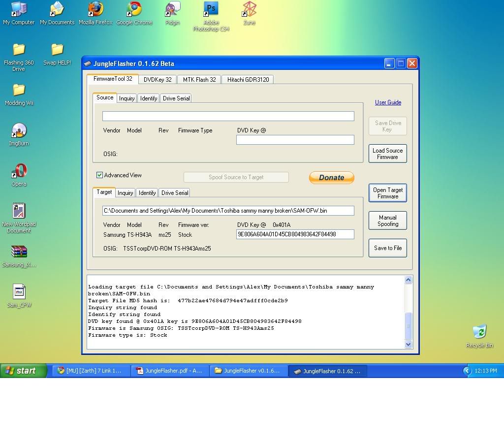Click the Zune desktop shortcut
The height and width of the screenshot is (443, 504).
point(249,9)
